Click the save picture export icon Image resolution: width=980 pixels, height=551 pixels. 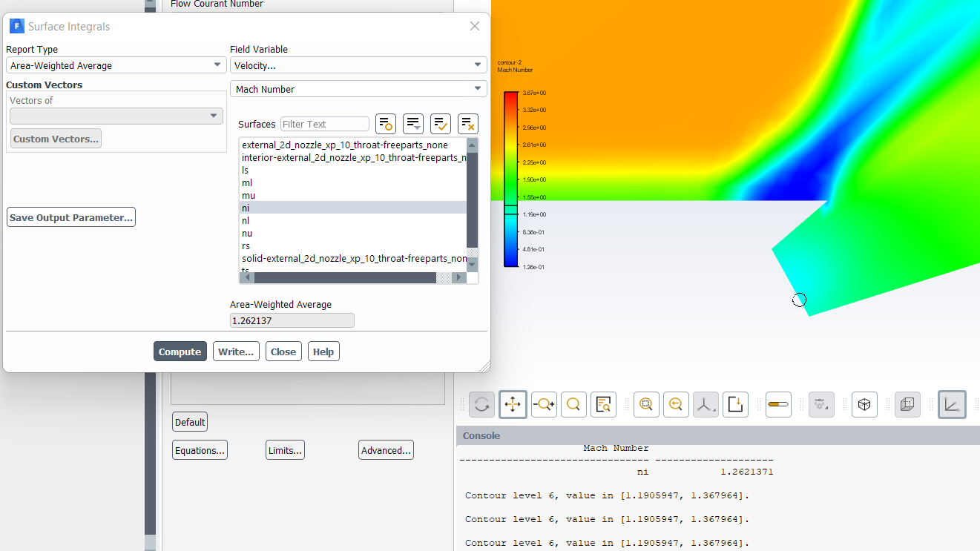click(735, 404)
